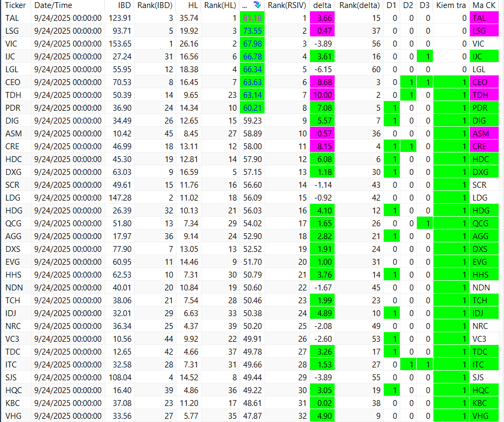Click the 0.02 delta in KBC row

click(x=322, y=403)
